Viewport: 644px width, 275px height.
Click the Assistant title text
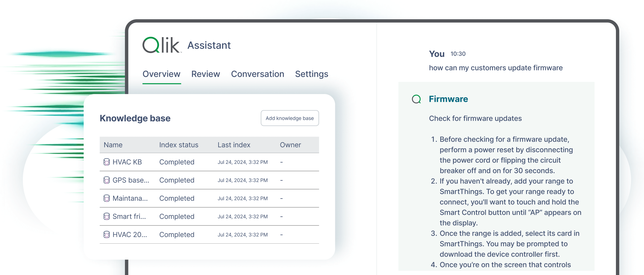click(209, 45)
